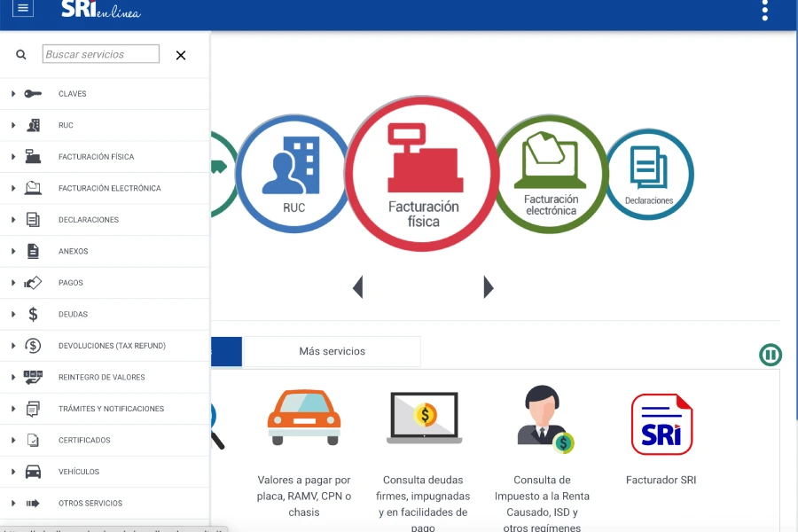798x532 pixels.
Task: Click the search magnifier icon
Action: 21,54
